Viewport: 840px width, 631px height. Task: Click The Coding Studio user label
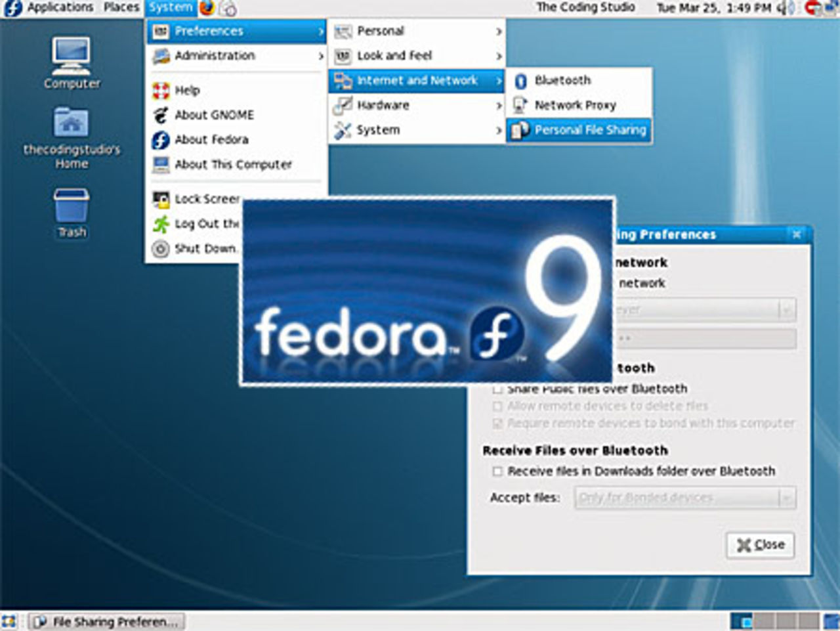[x=585, y=7]
